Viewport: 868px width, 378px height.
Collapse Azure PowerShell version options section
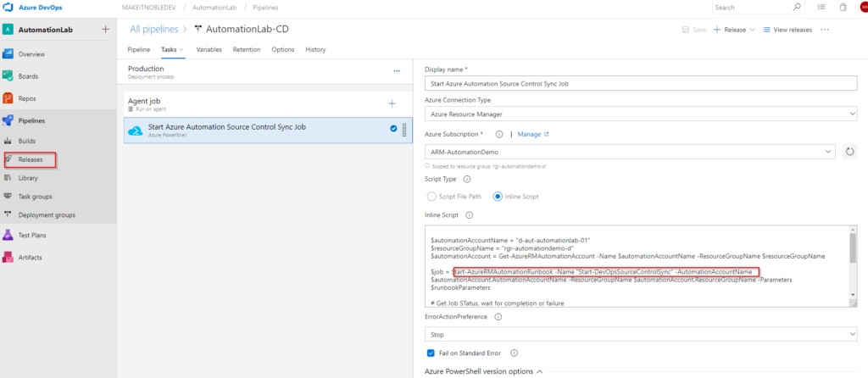click(x=540, y=371)
